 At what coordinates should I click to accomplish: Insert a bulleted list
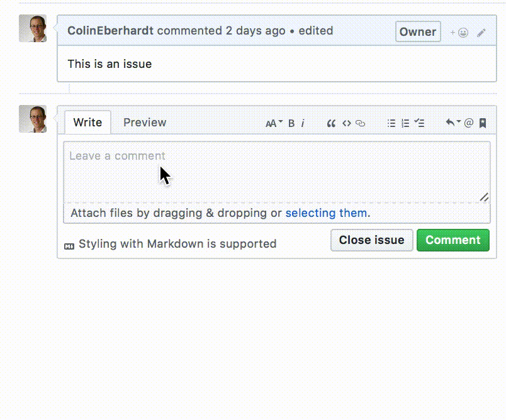(x=391, y=123)
